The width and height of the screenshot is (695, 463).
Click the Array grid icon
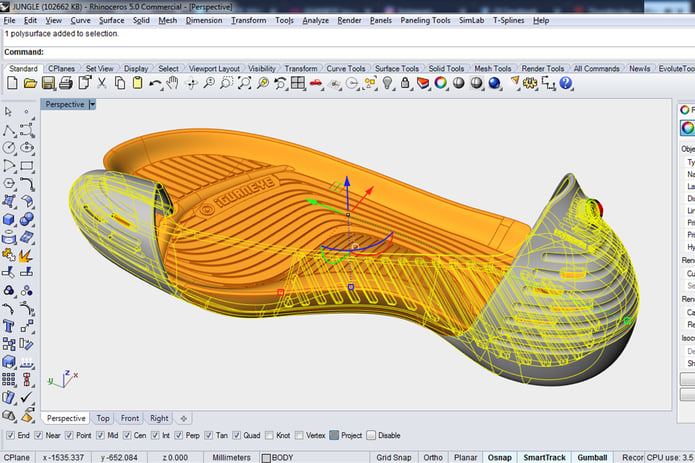coord(9,379)
